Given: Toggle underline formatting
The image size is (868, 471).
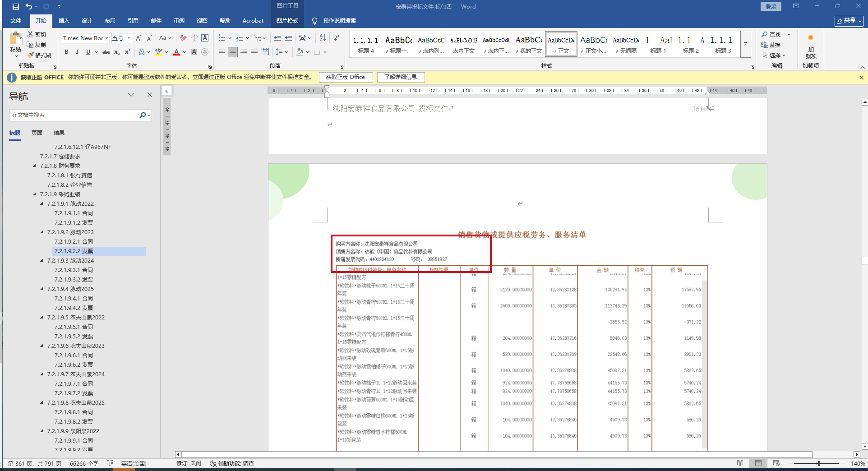Looking at the screenshot, I should (88, 52).
